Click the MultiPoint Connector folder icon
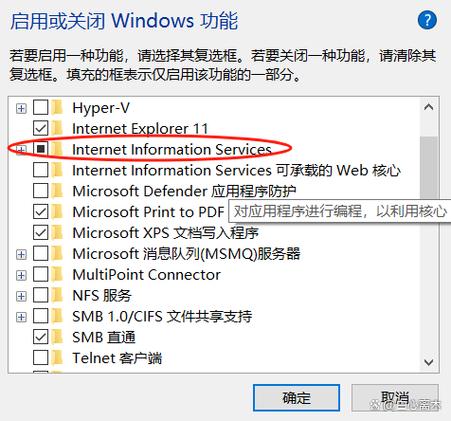The height and width of the screenshot is (421, 451). 58,275
